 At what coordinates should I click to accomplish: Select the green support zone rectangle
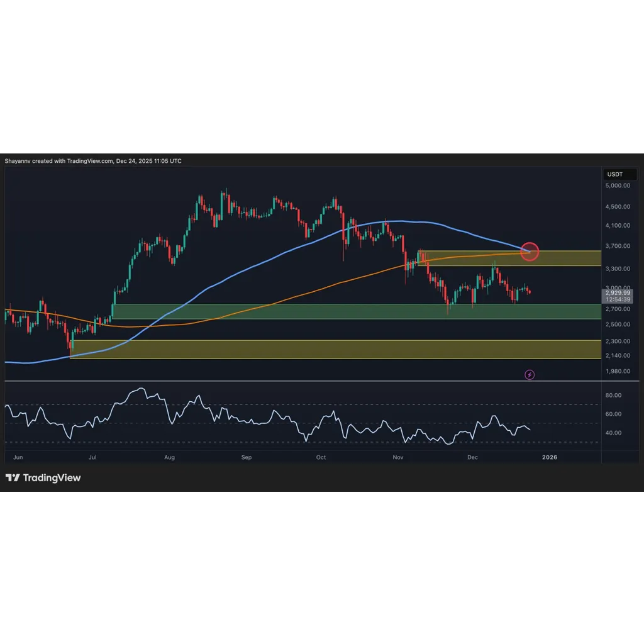357,312
